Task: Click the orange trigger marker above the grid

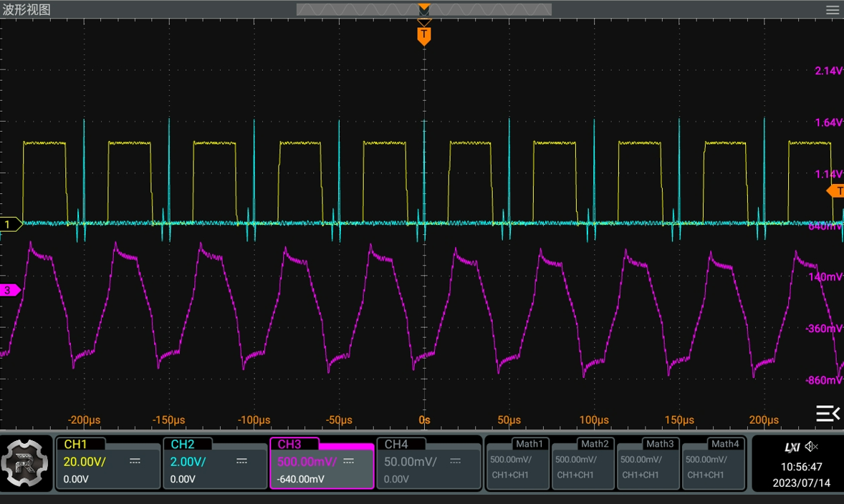Action: 423,34
